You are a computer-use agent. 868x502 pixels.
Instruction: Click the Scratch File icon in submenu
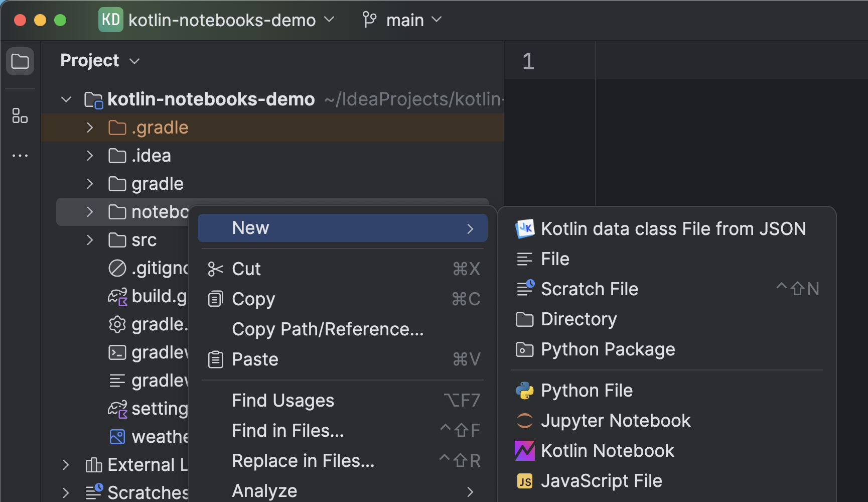coord(525,289)
